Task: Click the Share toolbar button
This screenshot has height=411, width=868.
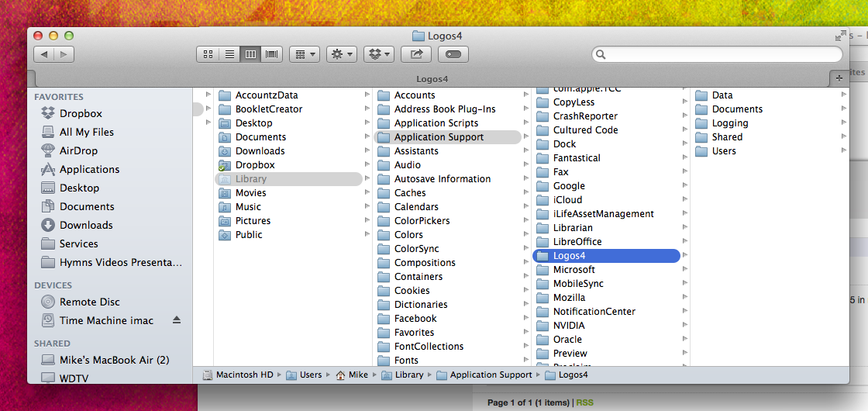Action: pyautogui.click(x=415, y=54)
